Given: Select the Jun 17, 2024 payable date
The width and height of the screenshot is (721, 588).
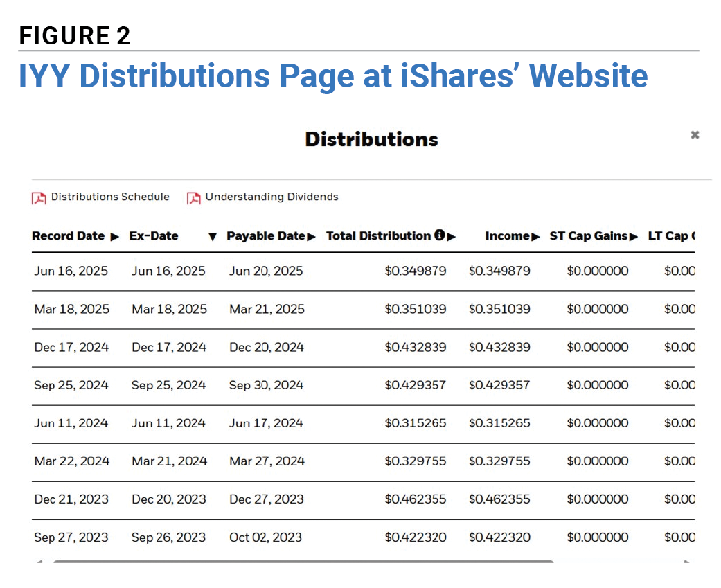Looking at the screenshot, I should tap(266, 423).
